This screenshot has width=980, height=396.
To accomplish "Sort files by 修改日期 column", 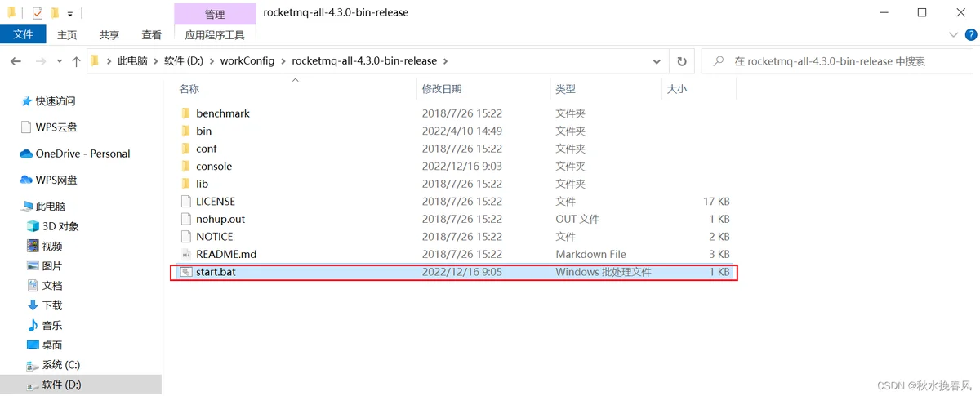I will 442,89.
